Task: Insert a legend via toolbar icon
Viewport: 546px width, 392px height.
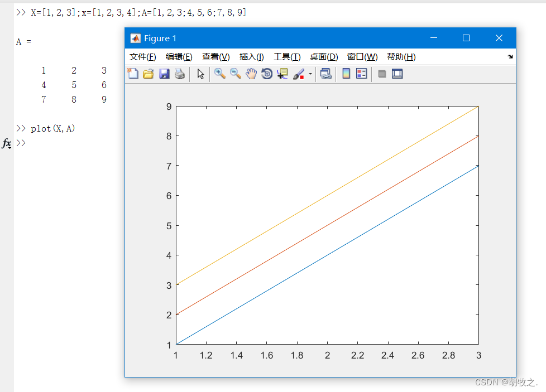Action: coord(362,74)
